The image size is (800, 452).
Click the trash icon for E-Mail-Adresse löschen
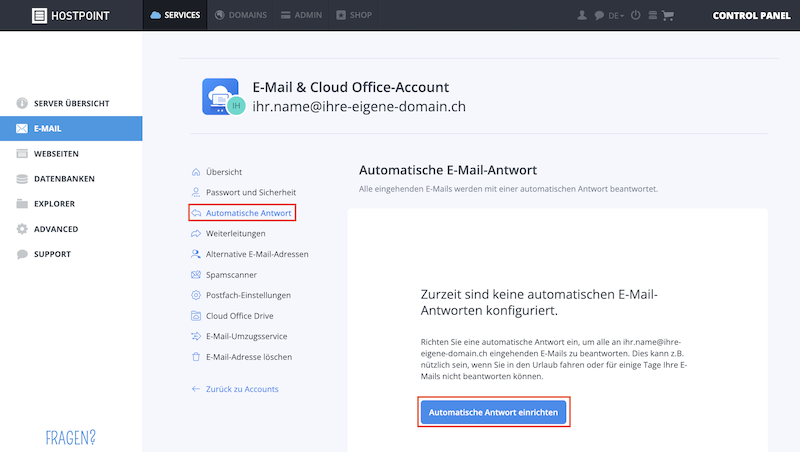coord(196,357)
